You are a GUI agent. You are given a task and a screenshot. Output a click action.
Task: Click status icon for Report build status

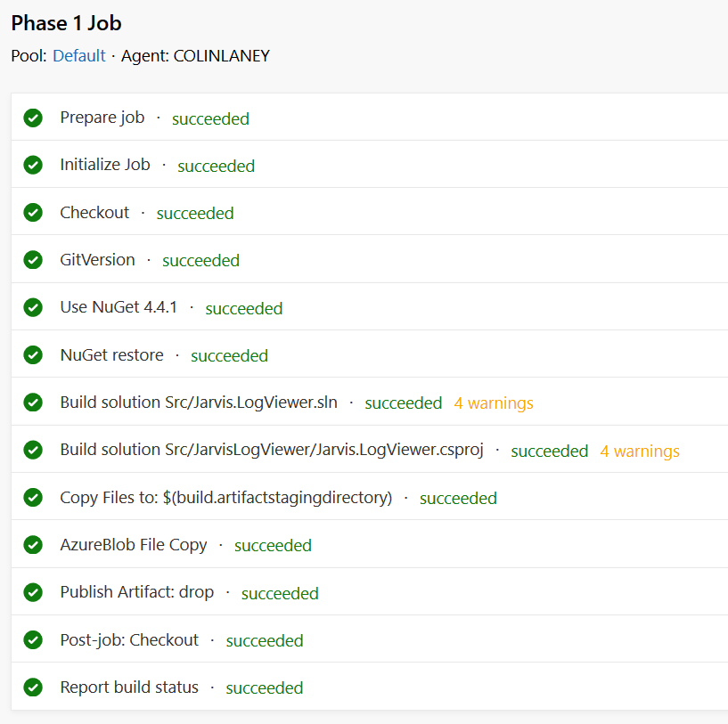(x=33, y=687)
